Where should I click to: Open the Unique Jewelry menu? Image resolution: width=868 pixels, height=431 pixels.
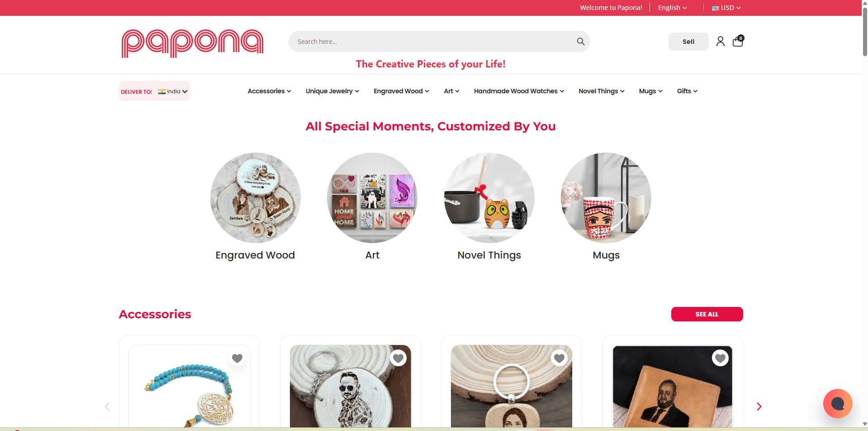332,91
